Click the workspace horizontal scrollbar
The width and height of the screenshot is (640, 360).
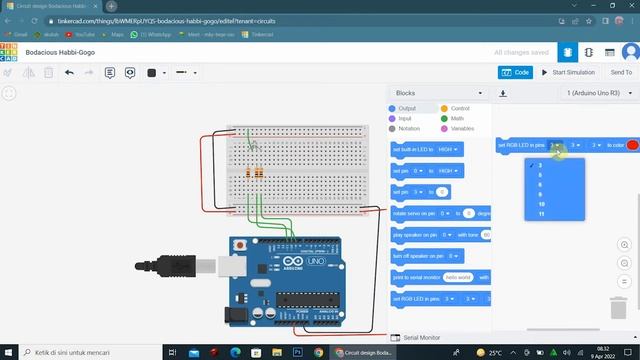click(x=563, y=329)
